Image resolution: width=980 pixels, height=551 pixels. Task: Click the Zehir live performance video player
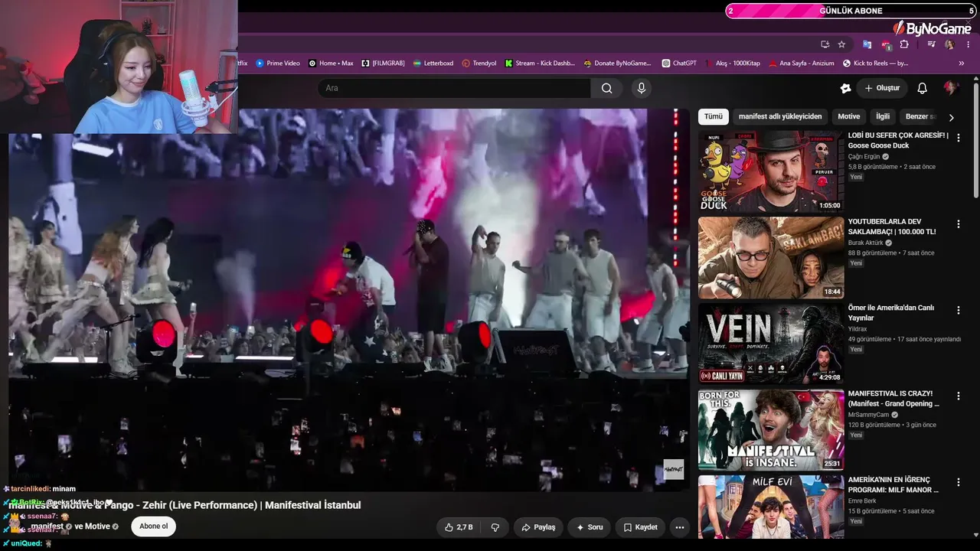[348, 300]
